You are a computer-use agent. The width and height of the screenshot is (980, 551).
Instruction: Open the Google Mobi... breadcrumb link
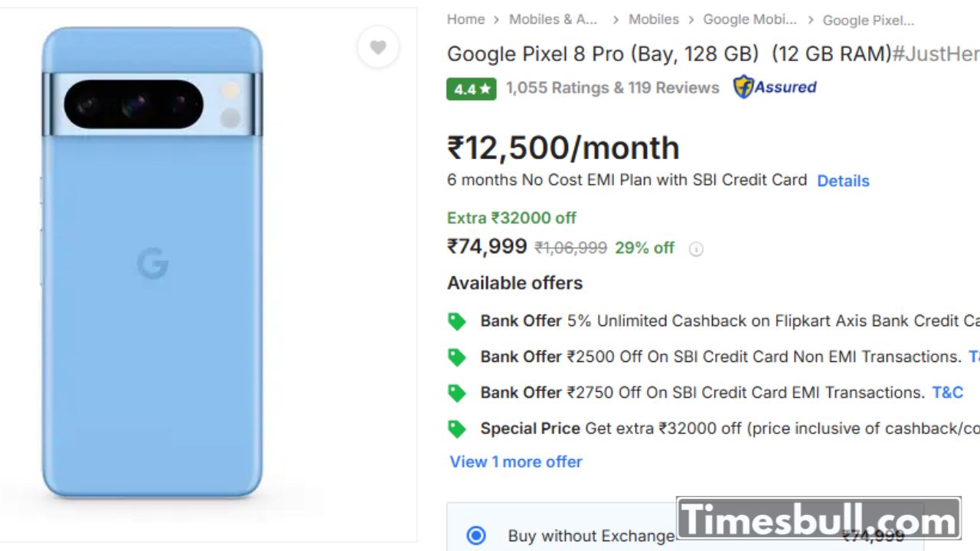750,19
